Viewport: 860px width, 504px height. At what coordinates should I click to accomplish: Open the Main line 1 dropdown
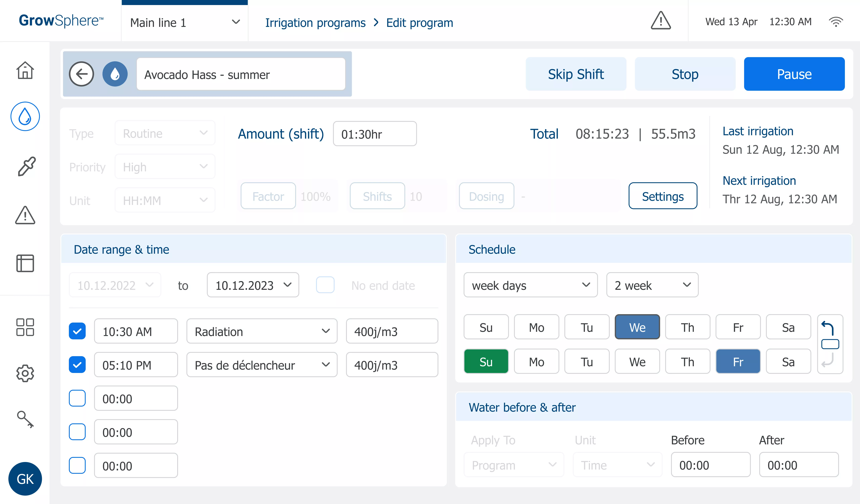185,23
